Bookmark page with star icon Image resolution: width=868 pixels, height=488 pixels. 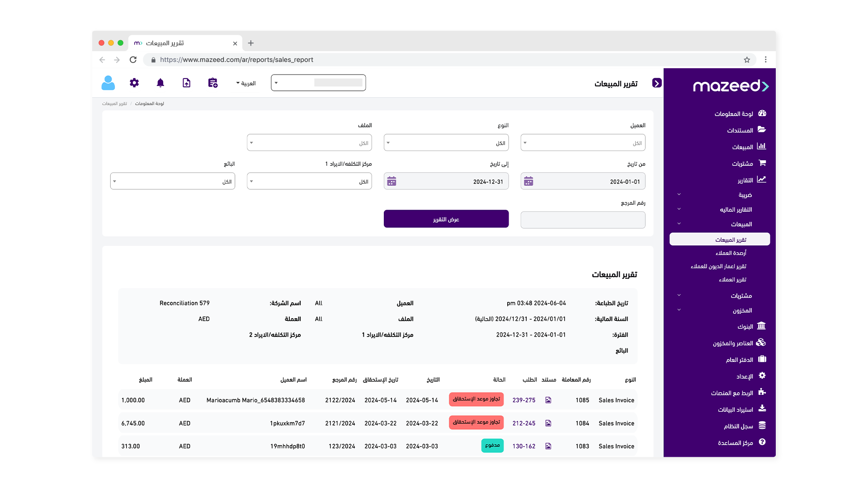click(x=747, y=60)
